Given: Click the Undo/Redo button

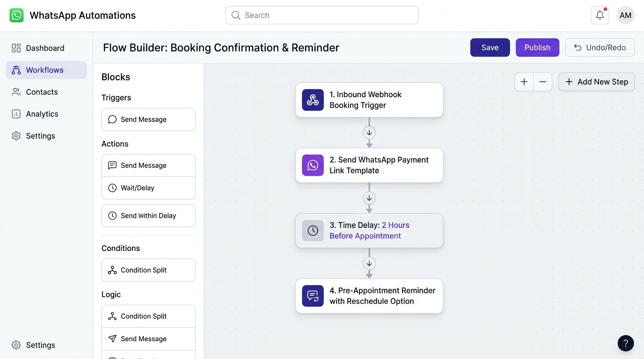Looking at the screenshot, I should click(600, 48).
